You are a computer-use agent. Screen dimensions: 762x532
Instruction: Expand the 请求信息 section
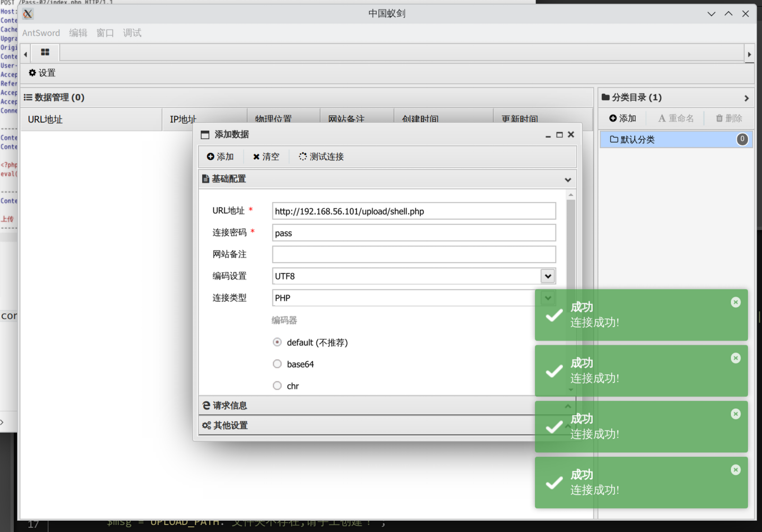[x=387, y=406]
